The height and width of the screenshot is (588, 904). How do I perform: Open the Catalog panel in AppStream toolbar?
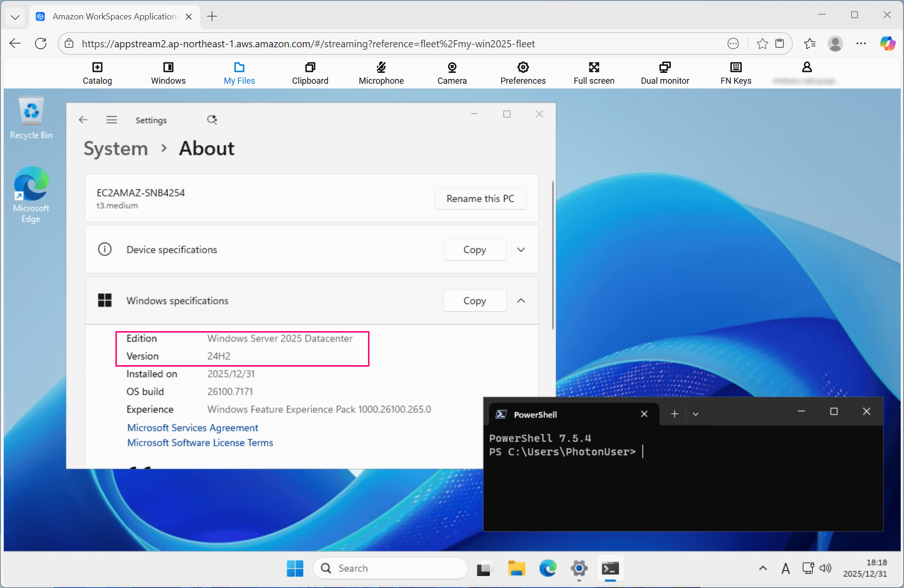tap(97, 73)
